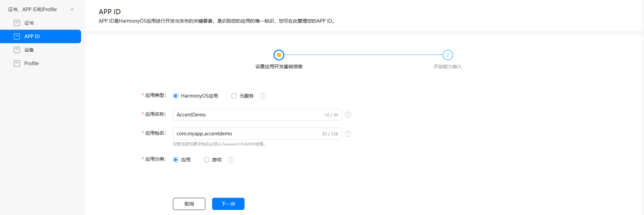
Task: Click the 证书 sidebar icon
Action: point(17,23)
